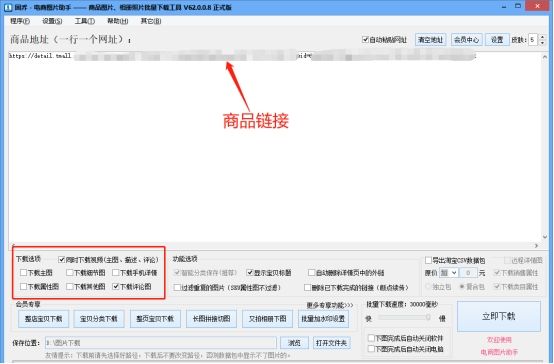Open the 程序(F) menu
Screen dimensions: 554x364
pyautogui.click(x=20, y=21)
